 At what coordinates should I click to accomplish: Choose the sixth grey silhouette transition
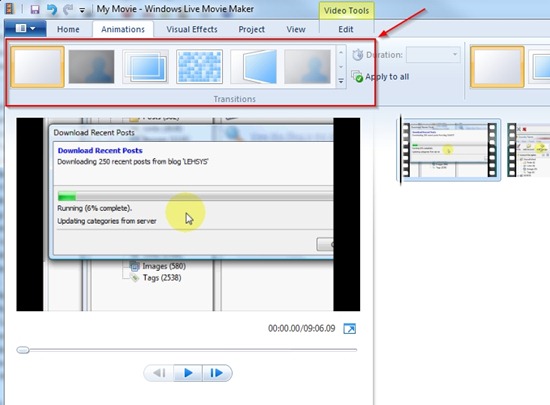307,67
